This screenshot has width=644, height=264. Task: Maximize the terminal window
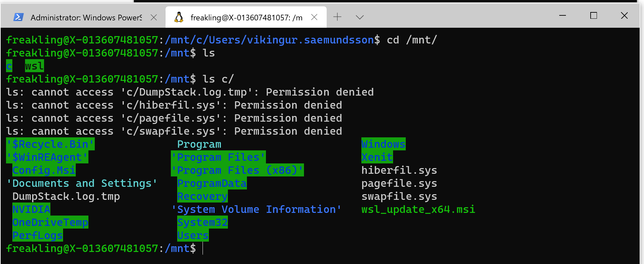click(594, 16)
